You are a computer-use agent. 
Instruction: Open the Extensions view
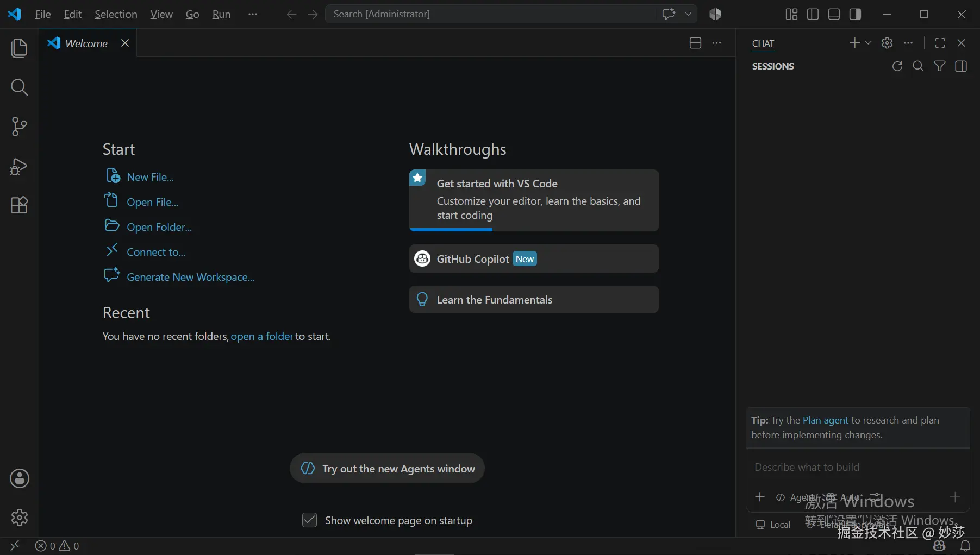click(19, 205)
